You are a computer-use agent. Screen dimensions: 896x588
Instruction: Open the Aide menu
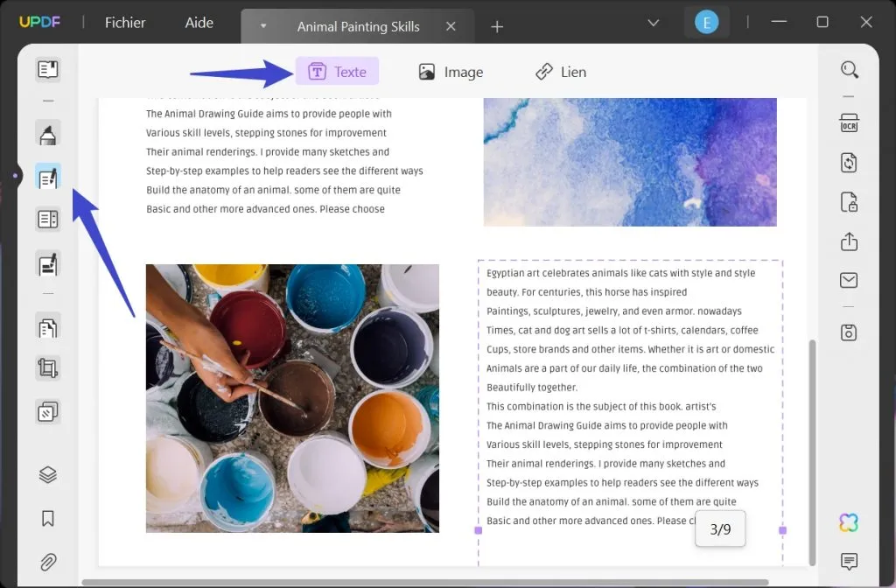tap(199, 23)
